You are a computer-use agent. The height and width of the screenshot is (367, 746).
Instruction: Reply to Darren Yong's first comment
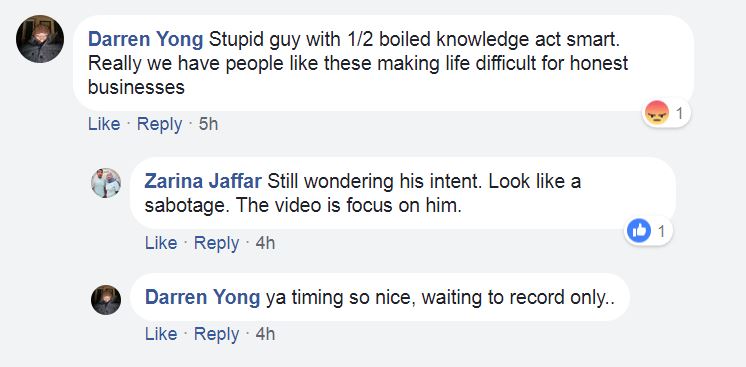pyautogui.click(x=159, y=124)
